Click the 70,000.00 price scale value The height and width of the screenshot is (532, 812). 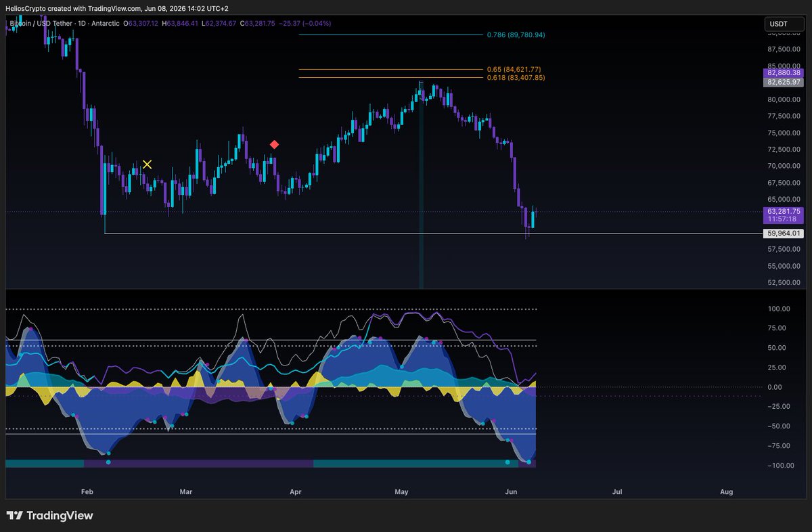click(784, 166)
